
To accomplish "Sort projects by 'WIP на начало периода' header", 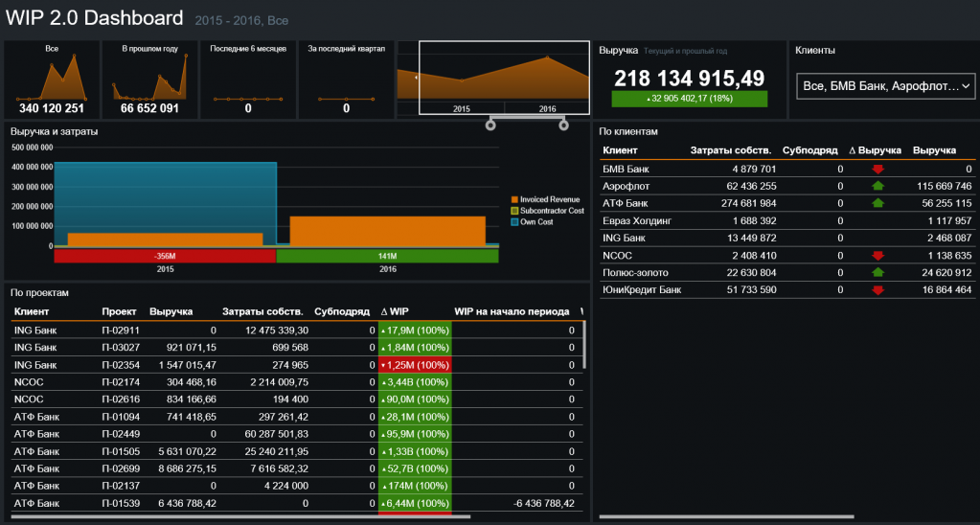I will coord(512,311).
